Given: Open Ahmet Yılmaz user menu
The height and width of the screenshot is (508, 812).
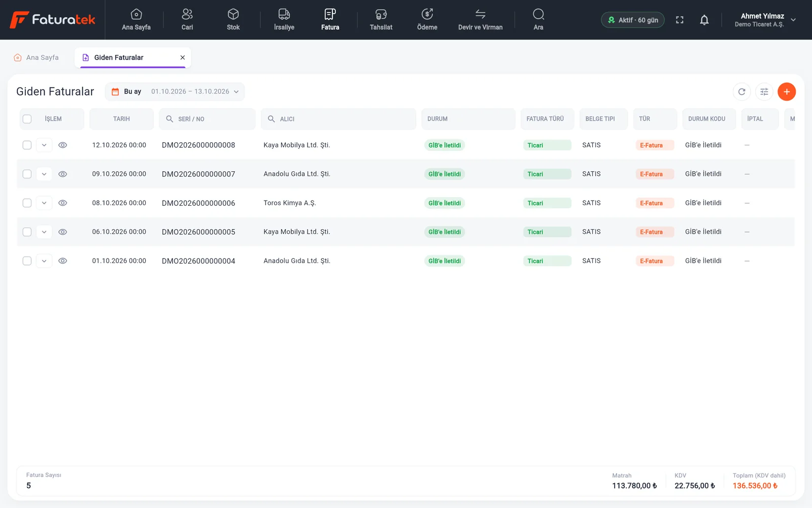Looking at the screenshot, I should click(765, 20).
